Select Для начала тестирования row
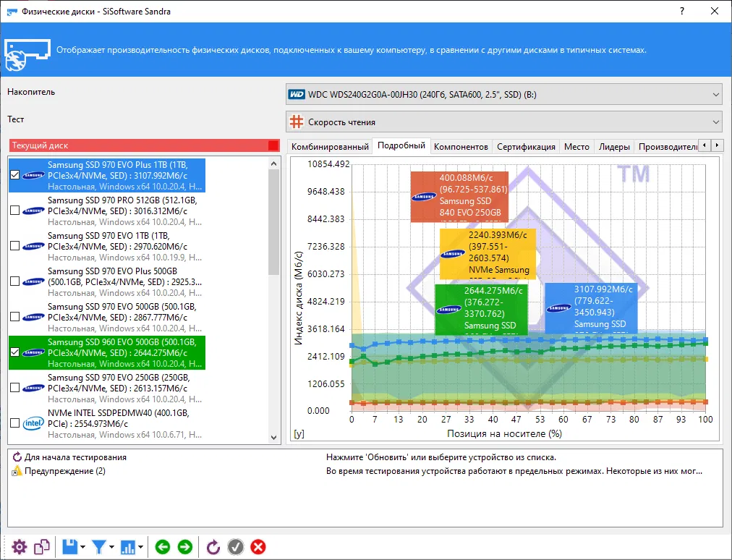Viewport: 732px width, 560px height. click(365, 457)
